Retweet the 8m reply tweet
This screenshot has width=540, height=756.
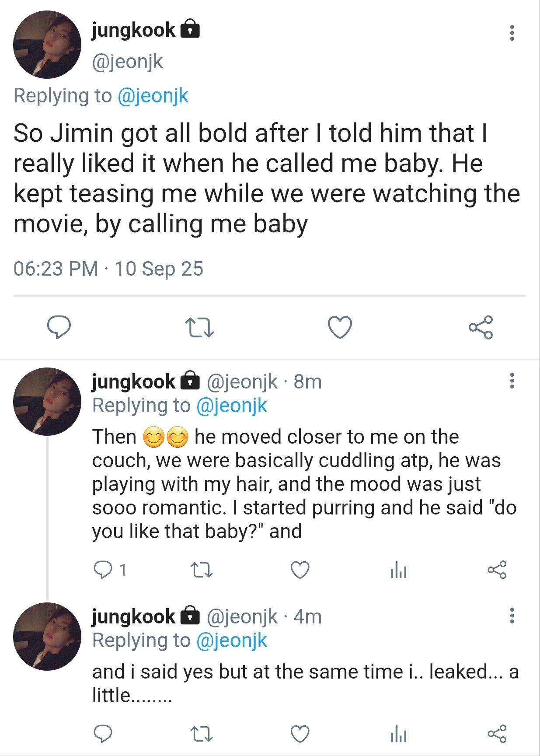[x=202, y=570]
